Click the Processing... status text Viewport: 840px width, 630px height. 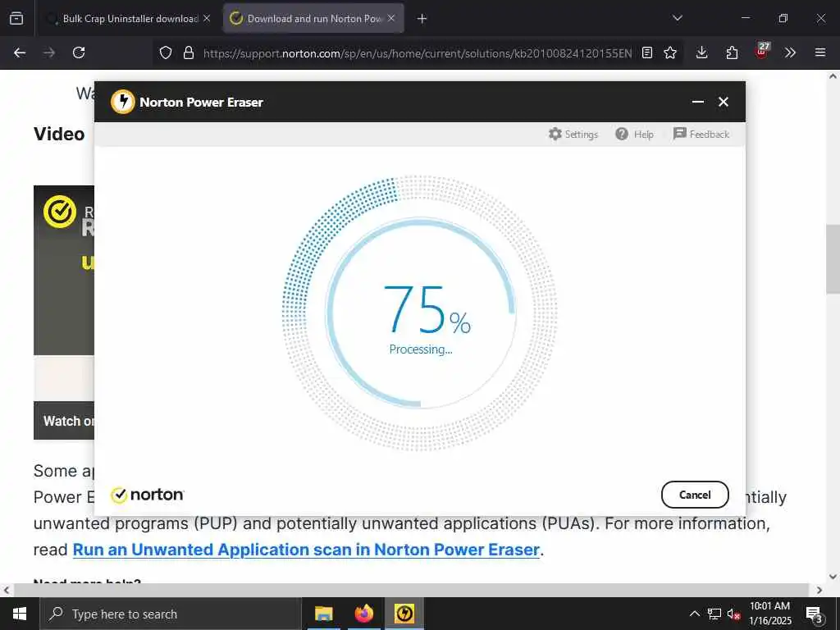(421, 349)
